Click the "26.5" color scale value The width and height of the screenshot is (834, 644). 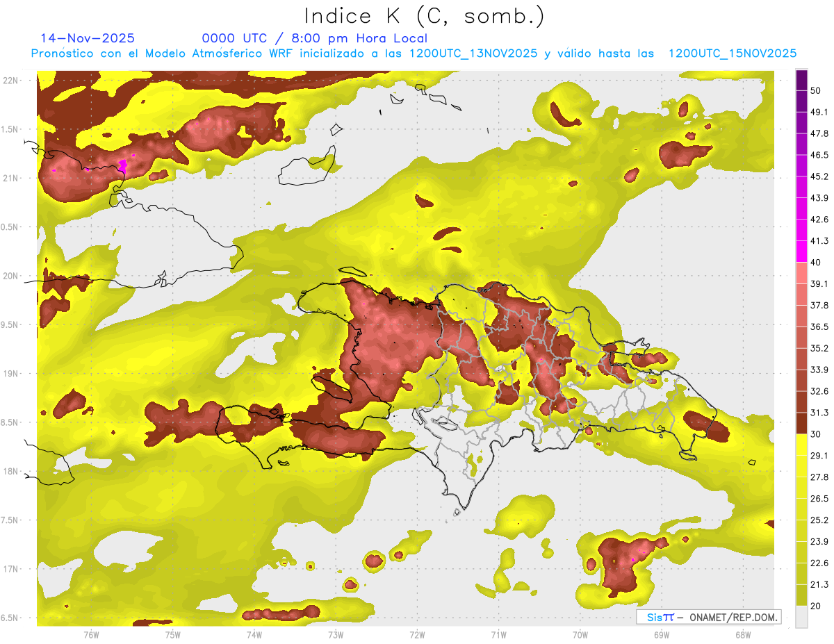click(819, 499)
